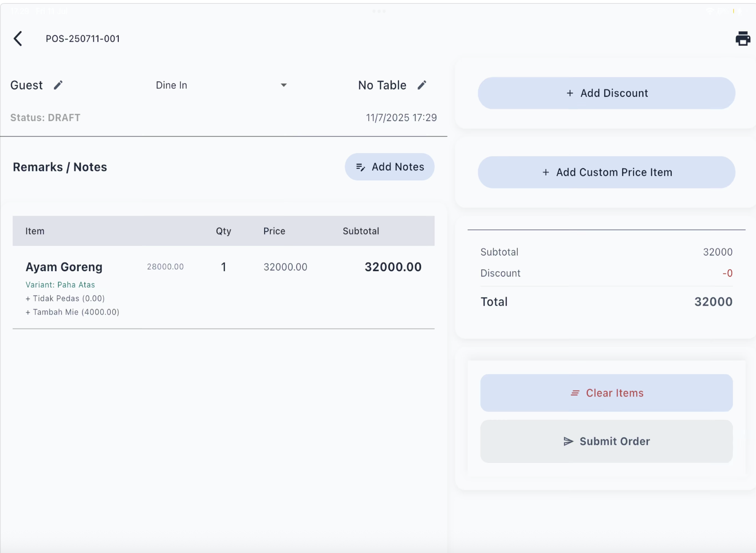Click the send arrow icon on Submit Order
The image size is (756, 553).
[x=568, y=441]
